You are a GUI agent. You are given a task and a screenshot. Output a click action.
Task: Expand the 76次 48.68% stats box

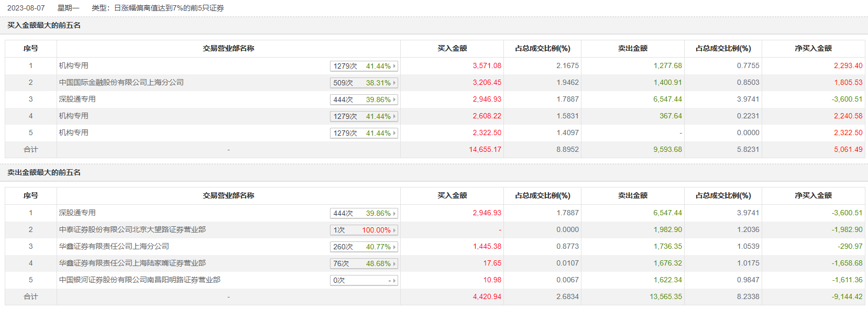click(x=364, y=263)
